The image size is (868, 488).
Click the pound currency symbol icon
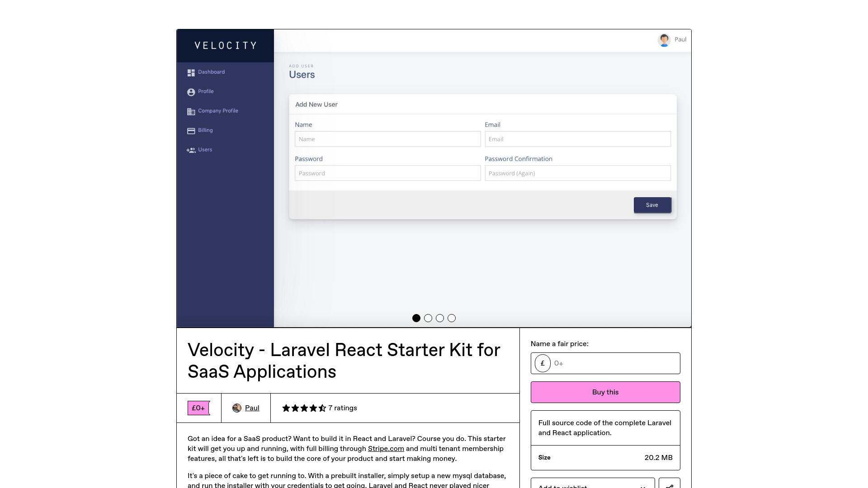click(x=542, y=363)
